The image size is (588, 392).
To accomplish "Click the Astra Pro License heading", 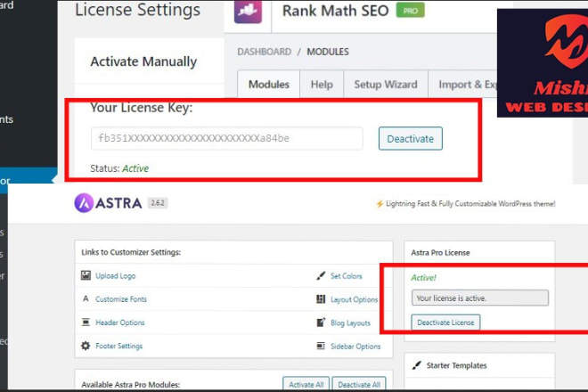I will pos(440,252).
